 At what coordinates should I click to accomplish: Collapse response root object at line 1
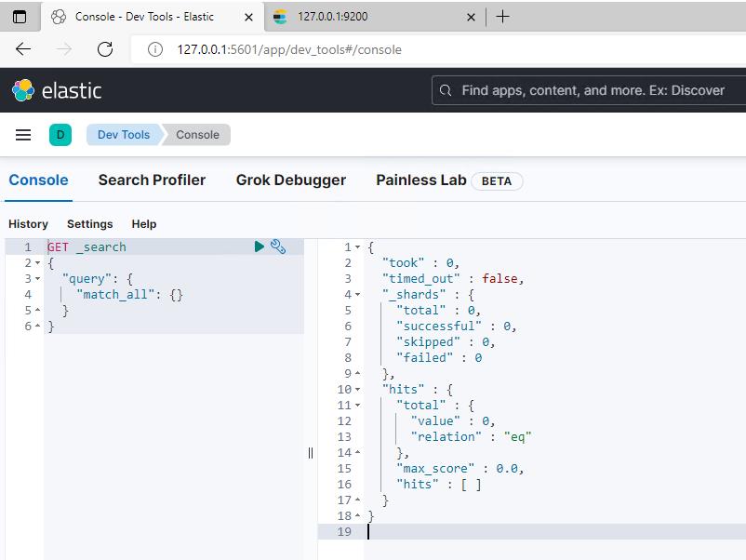pyautogui.click(x=357, y=247)
